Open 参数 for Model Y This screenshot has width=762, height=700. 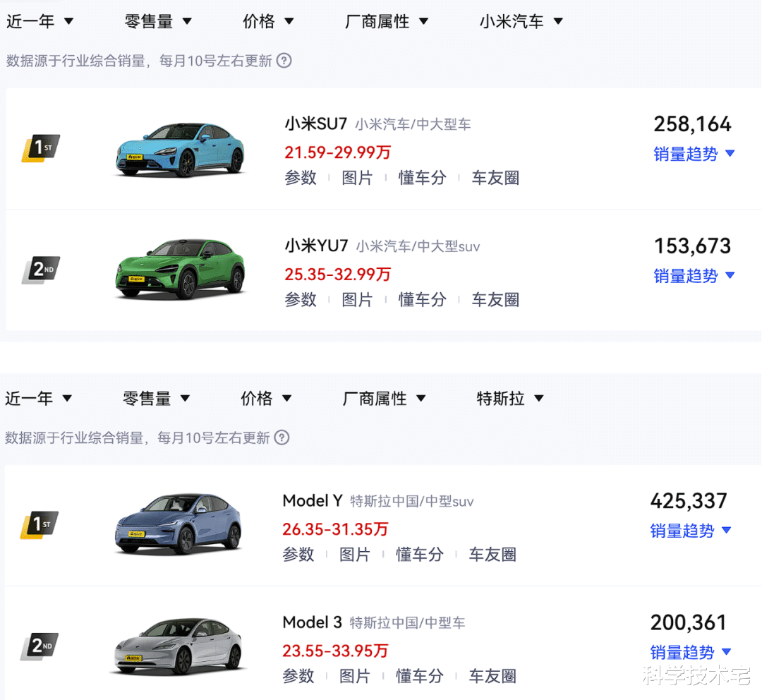298,555
